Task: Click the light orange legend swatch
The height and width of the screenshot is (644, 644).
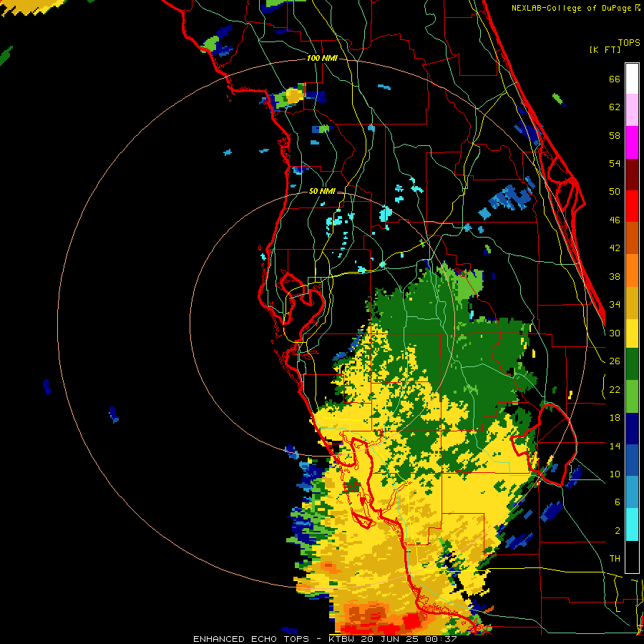Action: click(x=632, y=270)
